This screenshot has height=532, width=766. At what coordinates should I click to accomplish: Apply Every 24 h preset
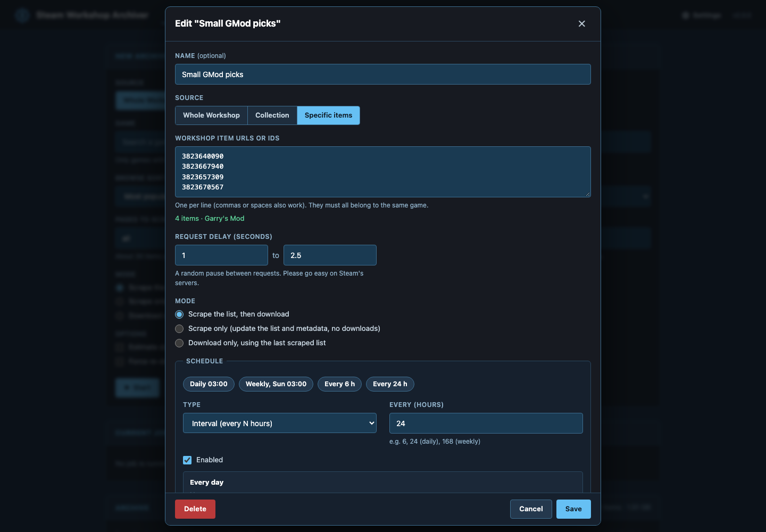click(390, 384)
